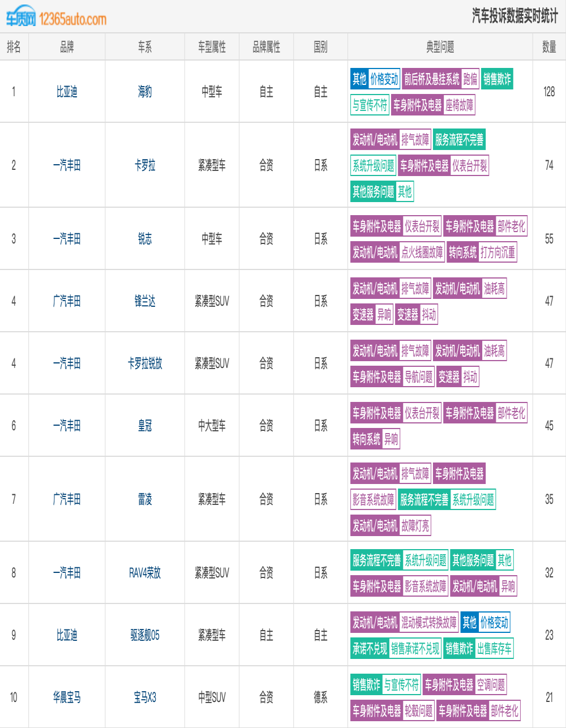
Task: Open the 锐志 series link
Action: pyautogui.click(x=145, y=239)
